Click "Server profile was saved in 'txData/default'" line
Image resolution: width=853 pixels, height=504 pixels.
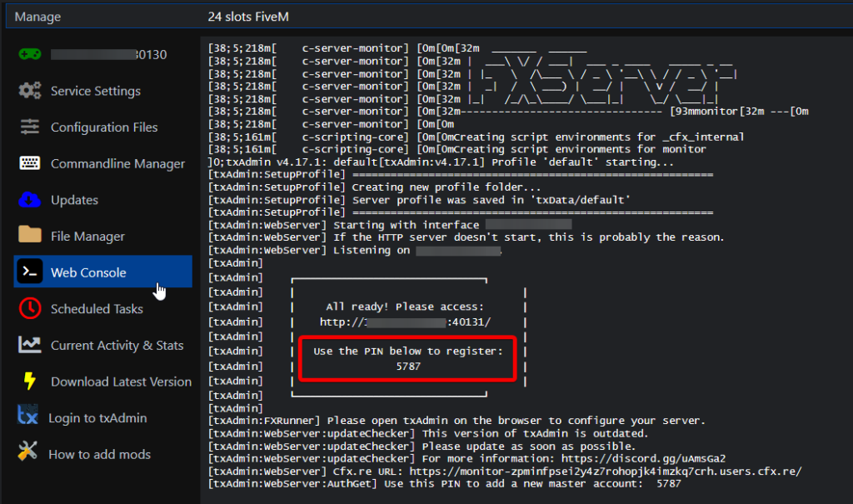point(491,200)
